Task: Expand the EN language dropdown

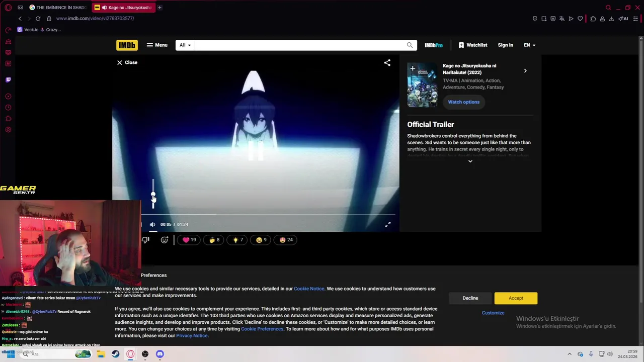Action: coord(529,45)
